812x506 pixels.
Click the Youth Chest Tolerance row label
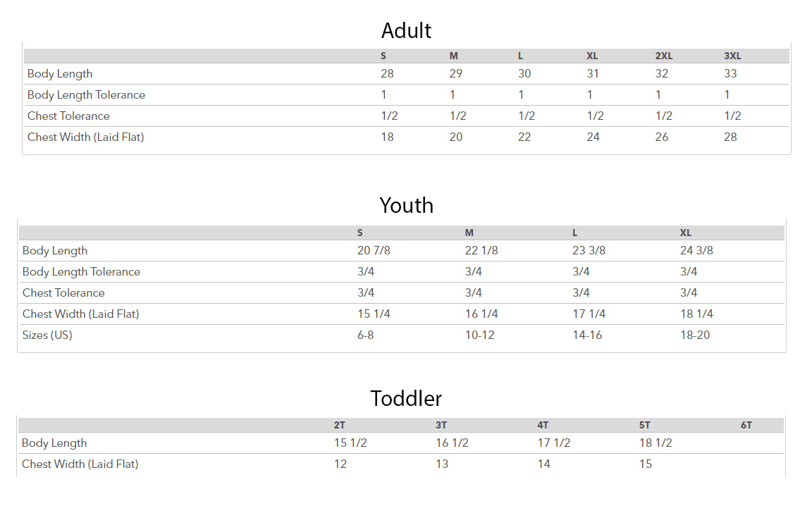click(x=63, y=293)
